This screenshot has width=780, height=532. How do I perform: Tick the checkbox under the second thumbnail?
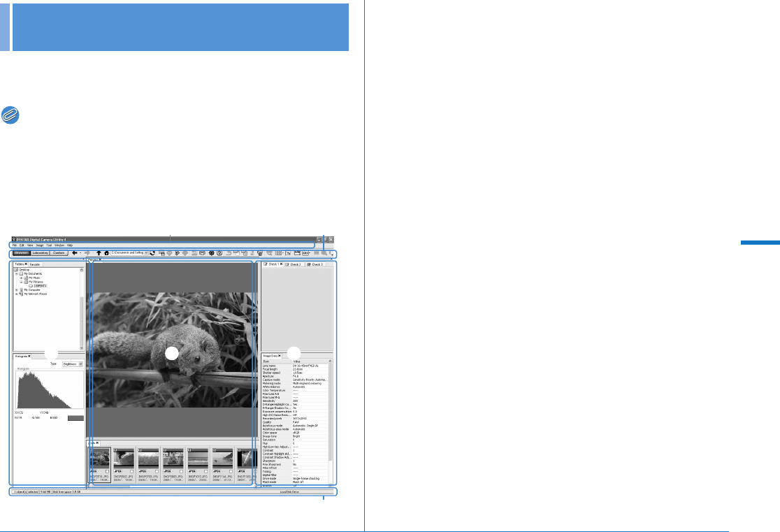132,471
